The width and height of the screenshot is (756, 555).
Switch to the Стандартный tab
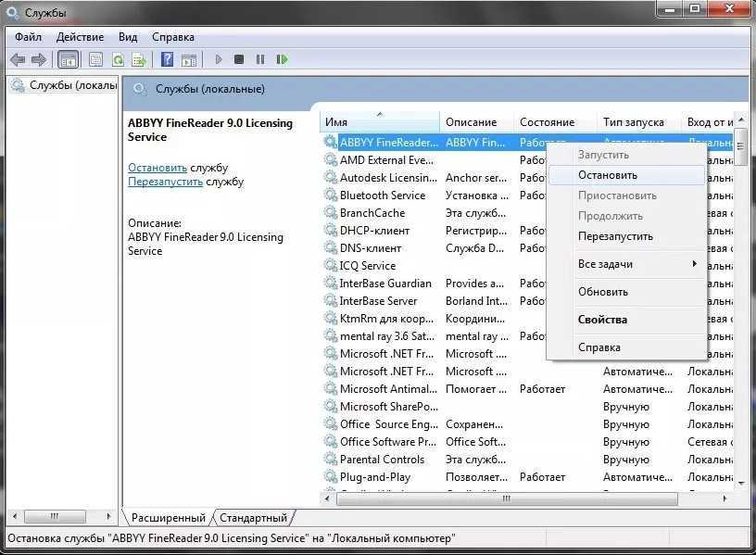(255, 518)
